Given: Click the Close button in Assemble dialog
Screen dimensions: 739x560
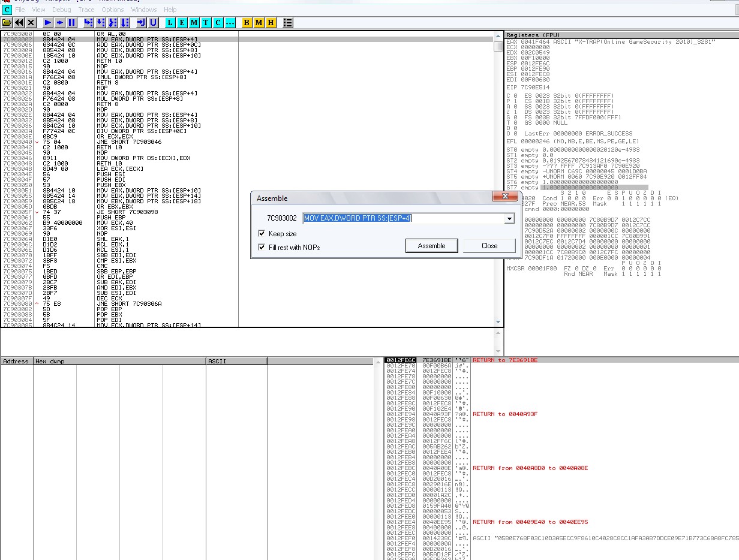Looking at the screenshot, I should (x=489, y=246).
